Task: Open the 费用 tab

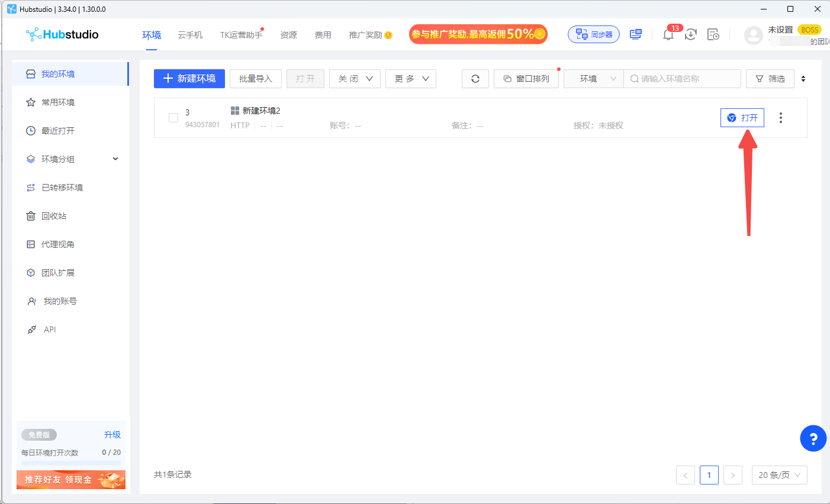Action: click(323, 35)
